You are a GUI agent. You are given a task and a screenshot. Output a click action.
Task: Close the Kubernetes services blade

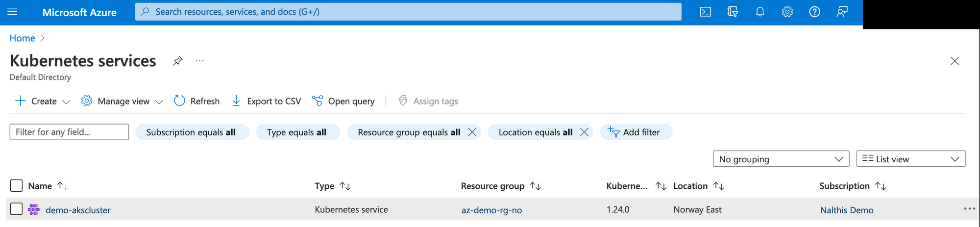point(955,61)
